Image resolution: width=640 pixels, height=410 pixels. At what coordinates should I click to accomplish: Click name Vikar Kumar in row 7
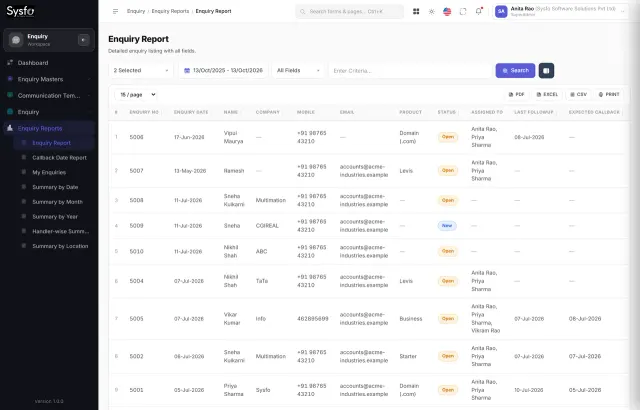pyautogui.click(x=232, y=319)
